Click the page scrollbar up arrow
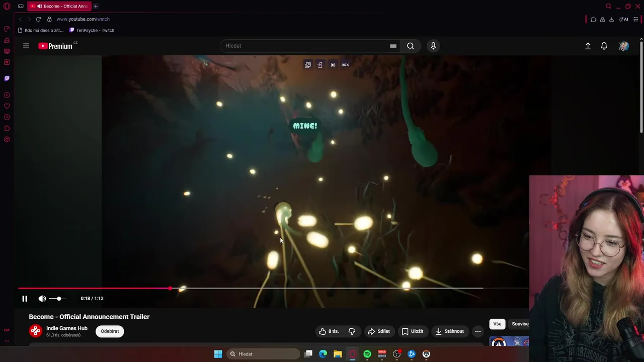 tap(641, 39)
